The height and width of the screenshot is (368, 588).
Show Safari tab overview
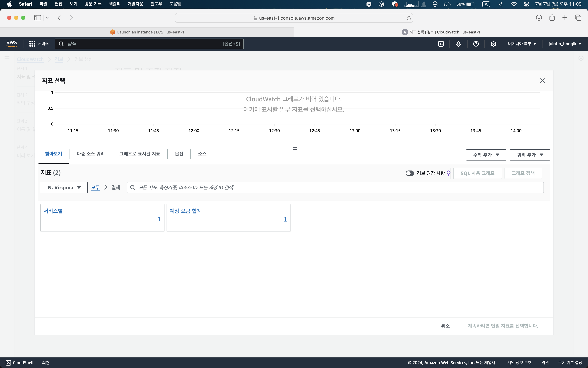[x=578, y=18]
